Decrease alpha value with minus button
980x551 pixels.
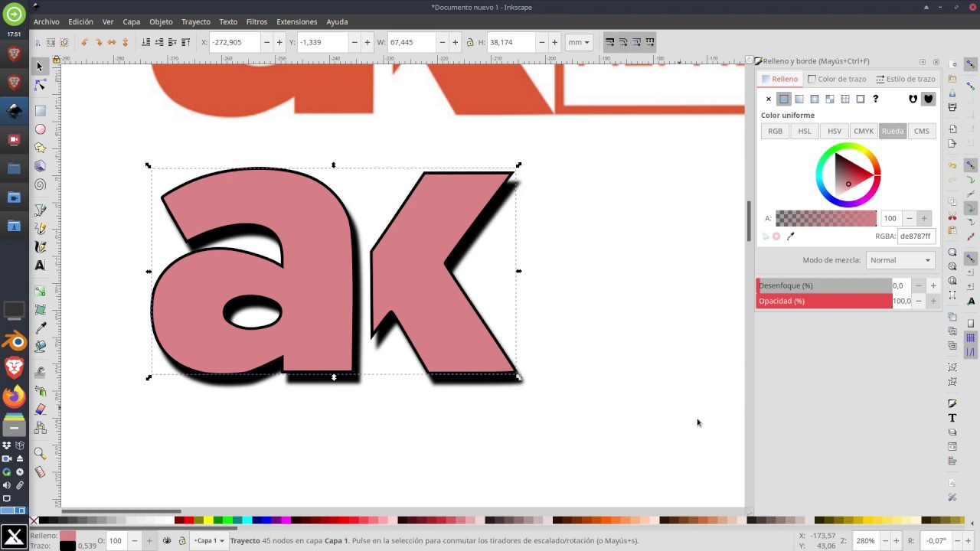[910, 218]
